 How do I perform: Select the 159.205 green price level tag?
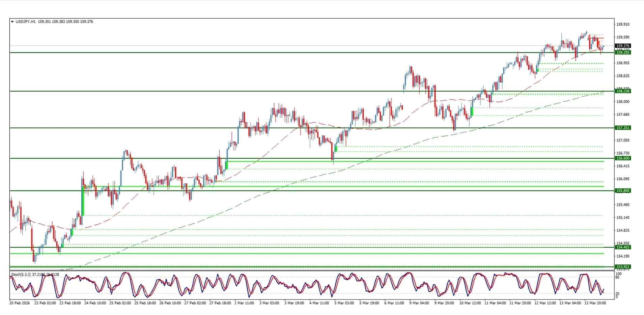[623, 53]
